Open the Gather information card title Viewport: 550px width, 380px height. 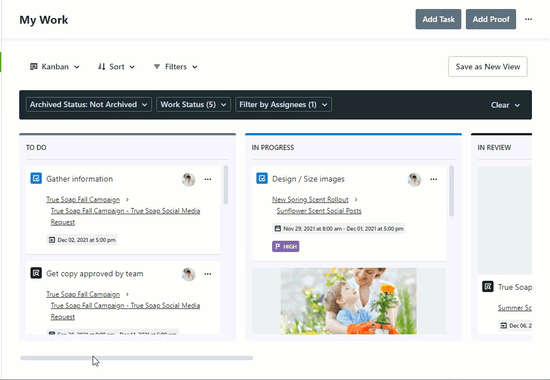point(80,179)
